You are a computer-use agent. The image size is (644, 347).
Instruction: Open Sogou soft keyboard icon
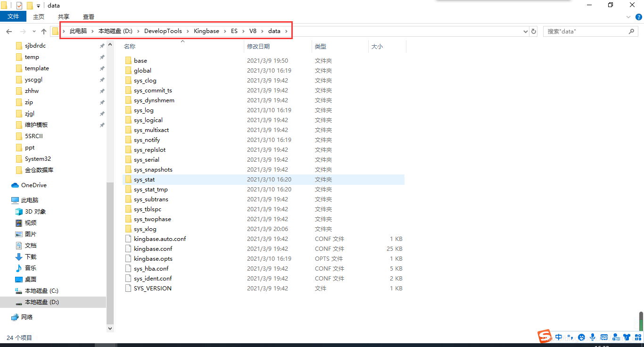tap(604, 337)
